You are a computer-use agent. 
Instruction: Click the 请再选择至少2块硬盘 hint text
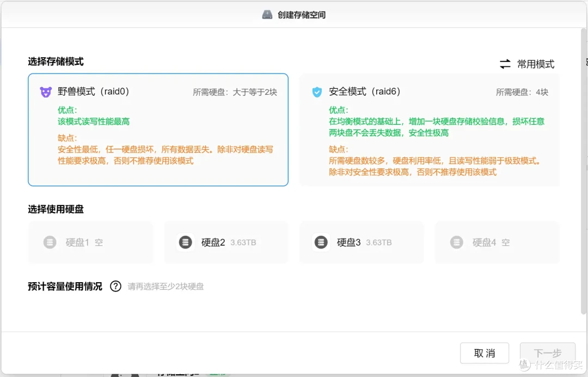click(x=166, y=287)
